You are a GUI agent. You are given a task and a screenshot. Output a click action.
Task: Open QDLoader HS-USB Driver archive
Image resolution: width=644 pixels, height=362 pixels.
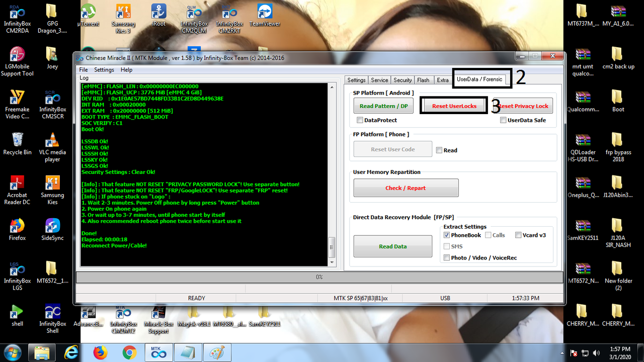pos(583,147)
